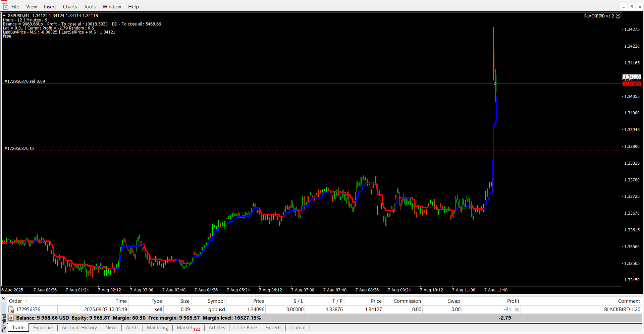
Task: Sort orders by the Order column header
Action: tap(15, 301)
